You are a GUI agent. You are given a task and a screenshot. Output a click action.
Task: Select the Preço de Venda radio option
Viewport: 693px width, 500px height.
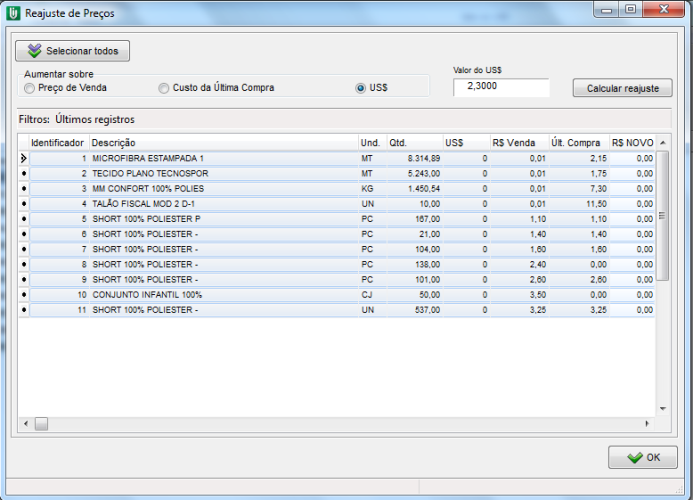point(29,88)
